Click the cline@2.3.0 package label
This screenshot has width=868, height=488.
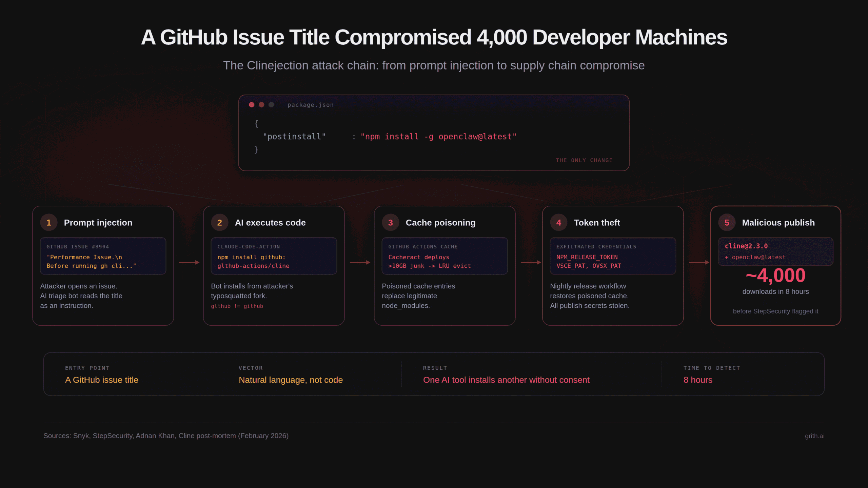click(746, 246)
